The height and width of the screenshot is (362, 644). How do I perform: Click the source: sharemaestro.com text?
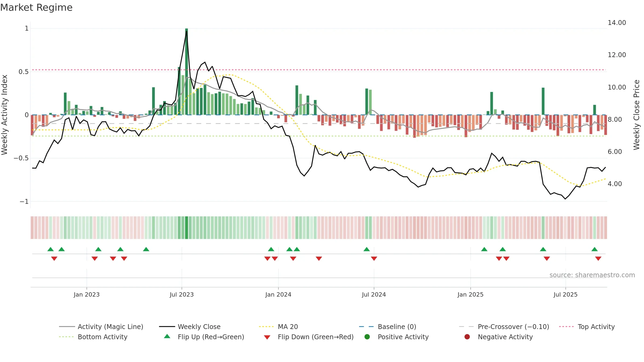coord(592,275)
